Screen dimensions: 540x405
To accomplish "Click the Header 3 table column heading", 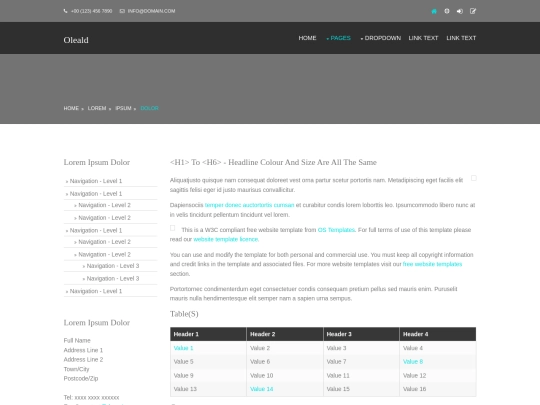I will [x=361, y=334].
